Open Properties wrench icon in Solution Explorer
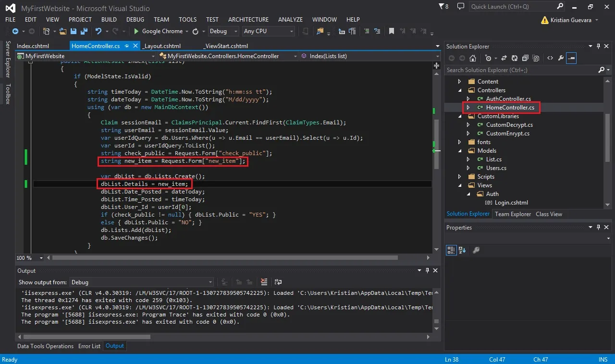The height and width of the screenshot is (364, 615). (x=561, y=58)
